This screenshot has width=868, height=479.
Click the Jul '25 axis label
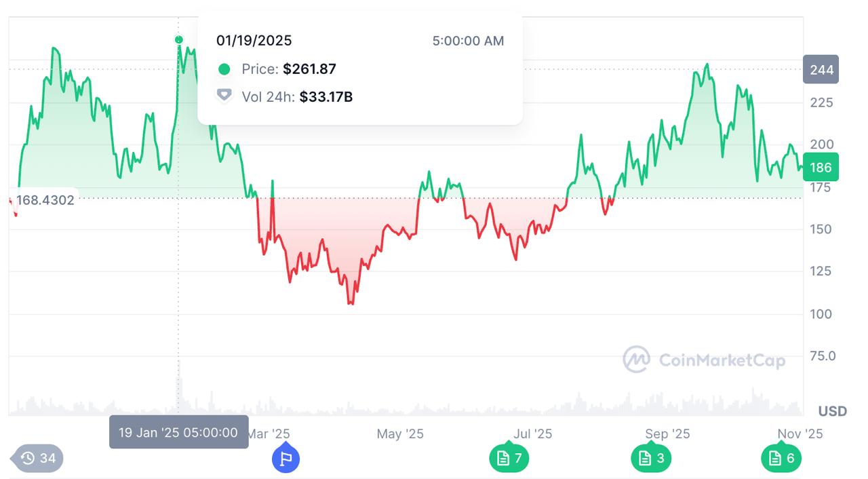[532, 434]
